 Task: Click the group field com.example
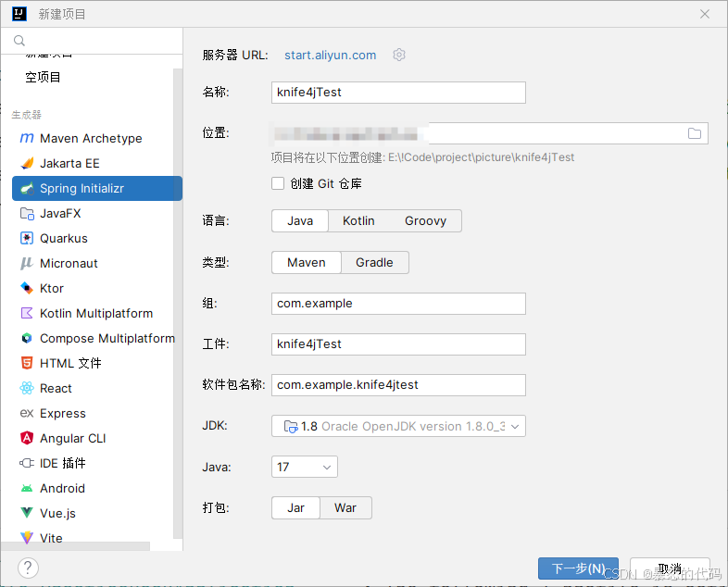tap(398, 304)
